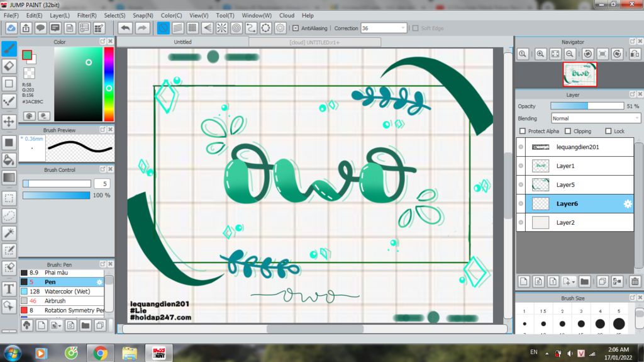Open Layer6 settings gear

(628, 203)
